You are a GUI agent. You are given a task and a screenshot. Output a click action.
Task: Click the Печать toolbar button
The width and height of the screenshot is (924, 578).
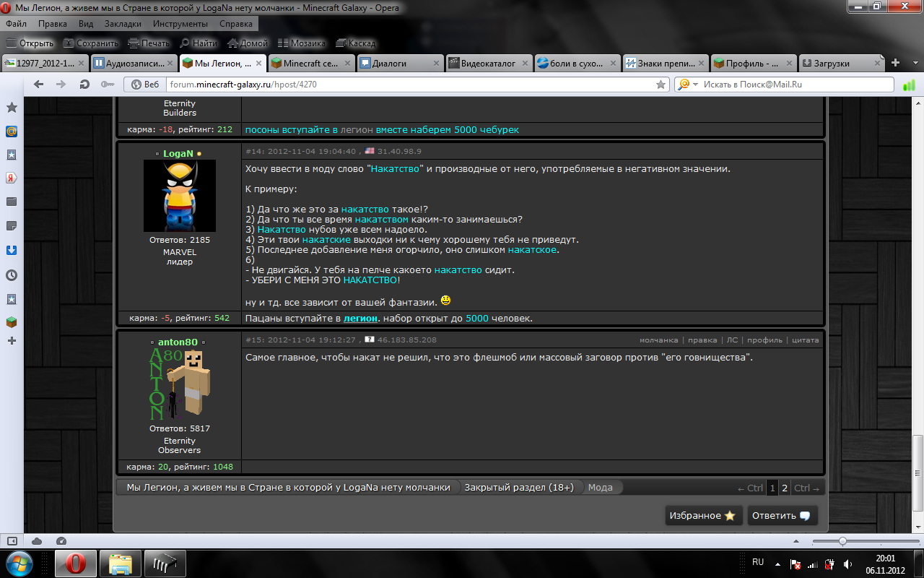(x=149, y=43)
